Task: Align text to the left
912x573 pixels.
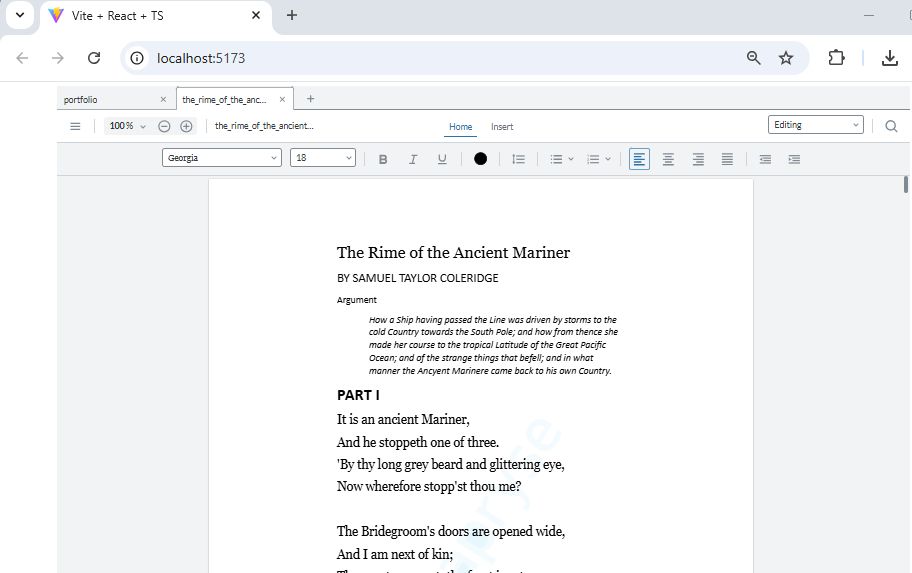Action: click(x=639, y=159)
